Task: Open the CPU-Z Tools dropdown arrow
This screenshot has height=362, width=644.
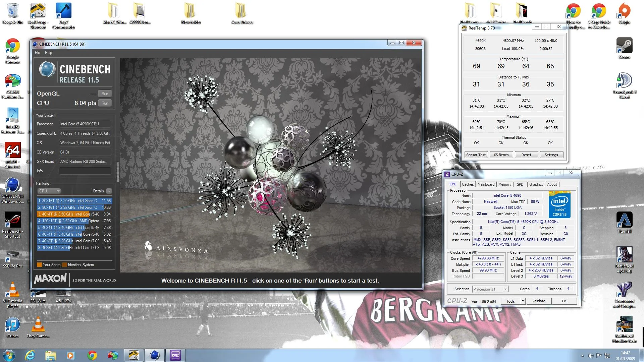Action: [x=523, y=301]
